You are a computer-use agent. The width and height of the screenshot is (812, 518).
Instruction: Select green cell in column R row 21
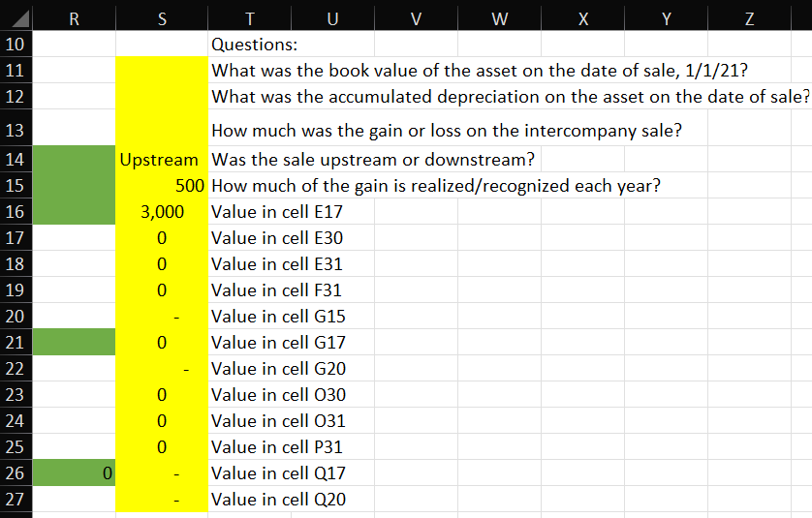pos(74,342)
